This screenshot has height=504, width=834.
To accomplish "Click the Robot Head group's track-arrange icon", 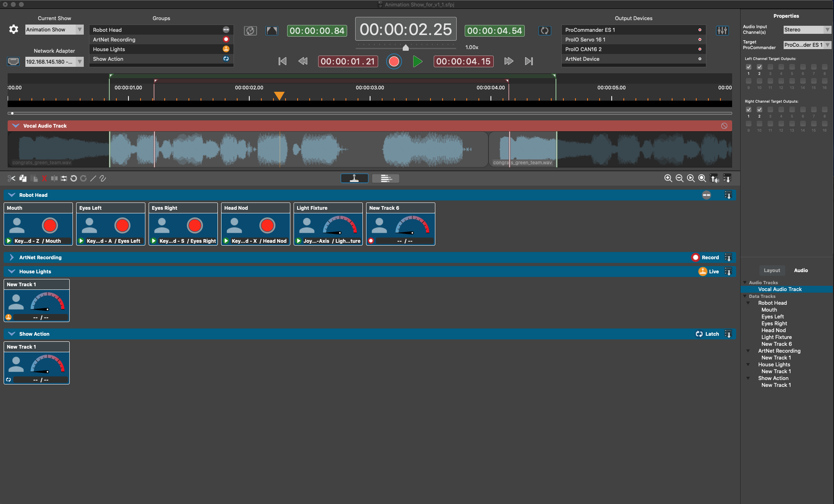I will [728, 195].
